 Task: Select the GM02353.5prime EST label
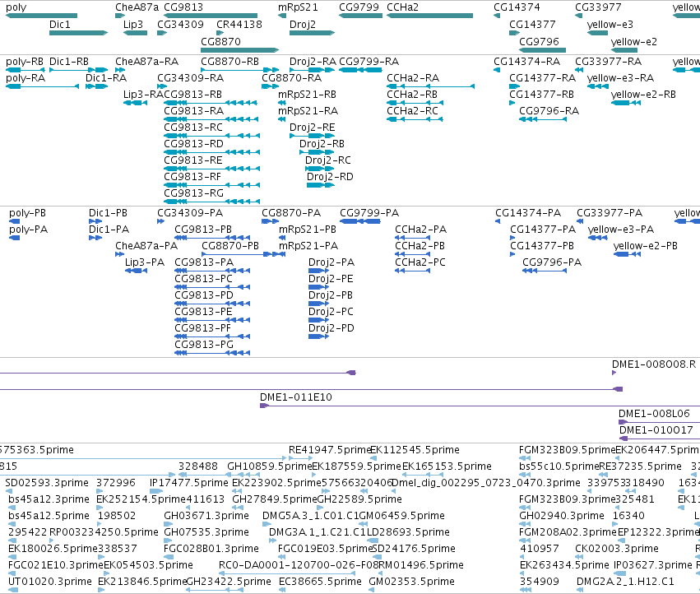411,582
